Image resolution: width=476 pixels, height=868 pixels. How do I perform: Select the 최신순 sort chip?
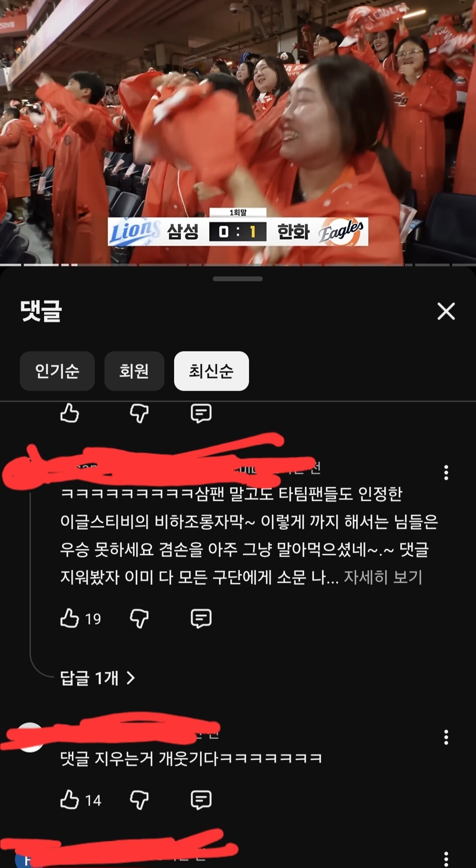pyautogui.click(x=212, y=371)
